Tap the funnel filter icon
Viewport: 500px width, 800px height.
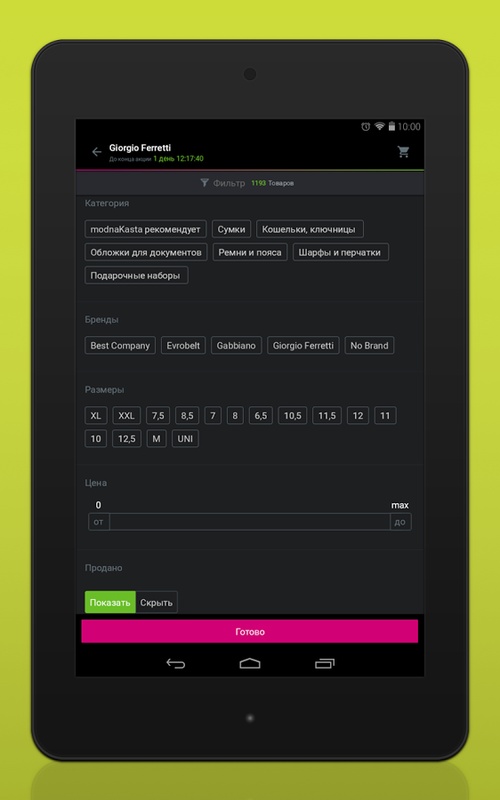click(x=204, y=183)
